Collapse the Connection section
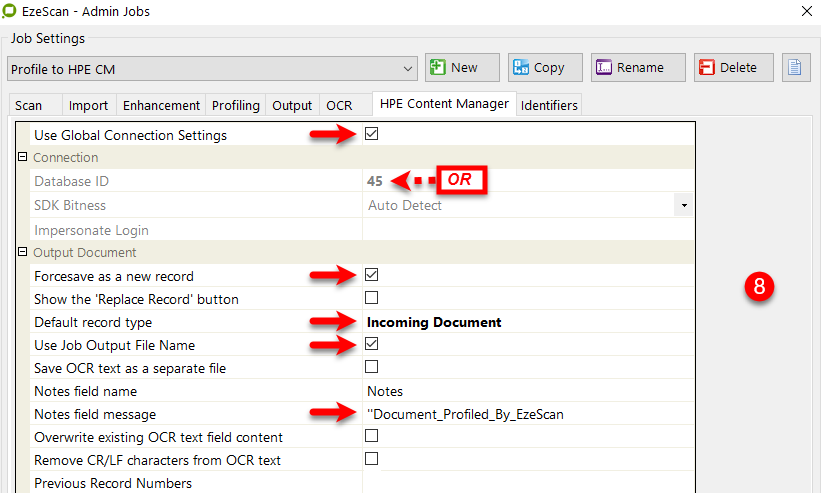821x493 pixels. pyautogui.click(x=22, y=158)
